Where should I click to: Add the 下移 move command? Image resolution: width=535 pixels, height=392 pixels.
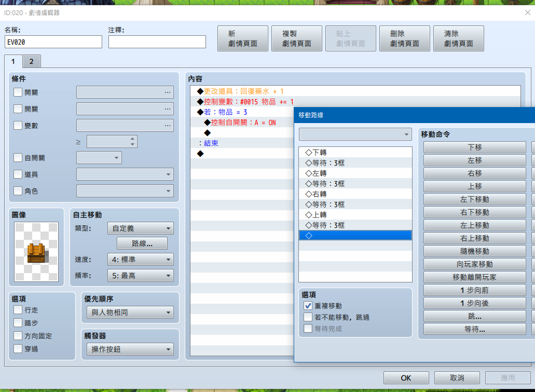tap(475, 147)
